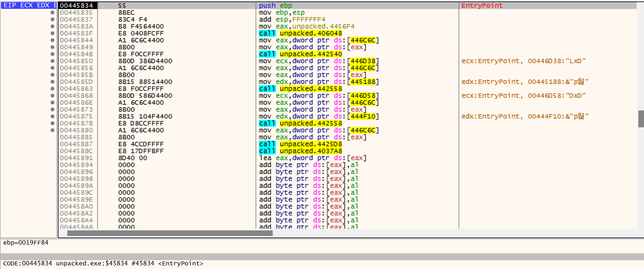Select opcode bytes '8B0D 386D4400'
This screenshot has height=269, width=644.
145,61
